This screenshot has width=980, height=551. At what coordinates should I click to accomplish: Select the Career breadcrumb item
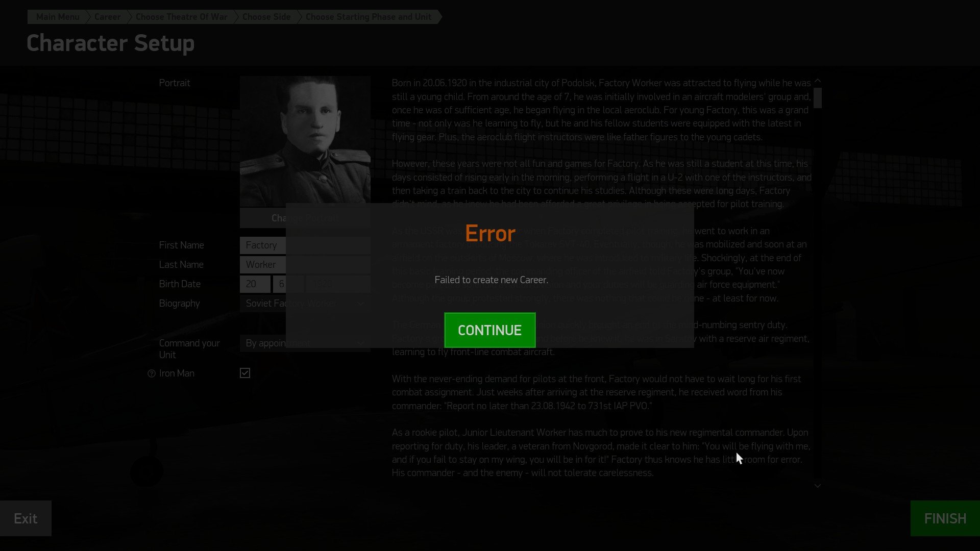pos(107,17)
